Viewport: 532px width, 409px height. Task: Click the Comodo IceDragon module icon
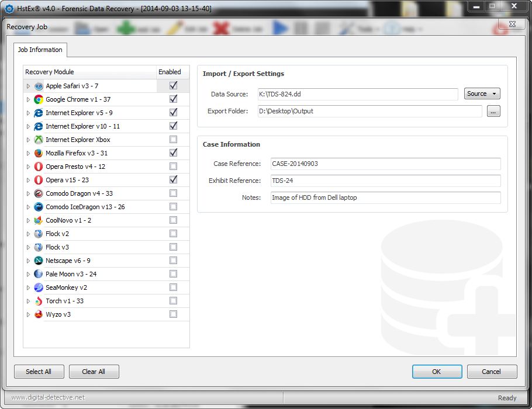pyautogui.click(x=39, y=207)
